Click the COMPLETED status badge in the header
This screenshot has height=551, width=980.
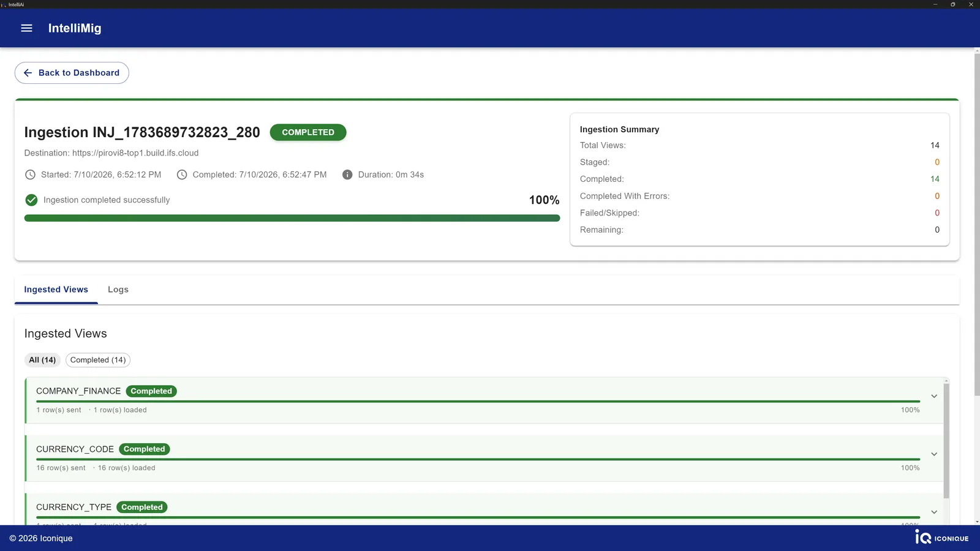[308, 132]
